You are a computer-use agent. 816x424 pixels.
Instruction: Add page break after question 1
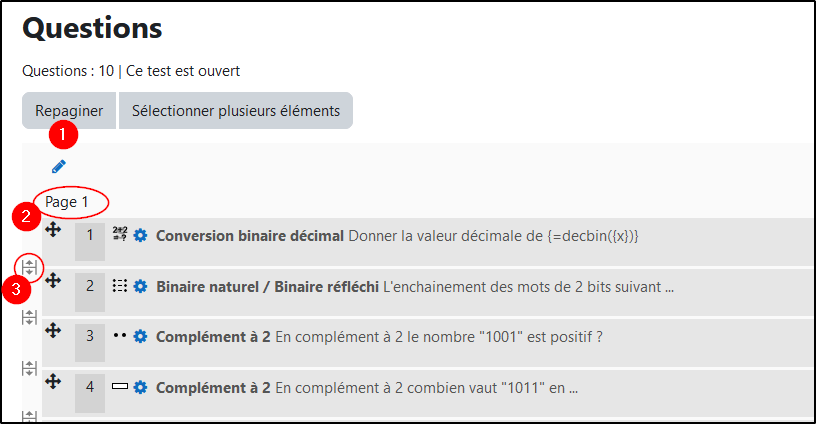tap(29, 267)
